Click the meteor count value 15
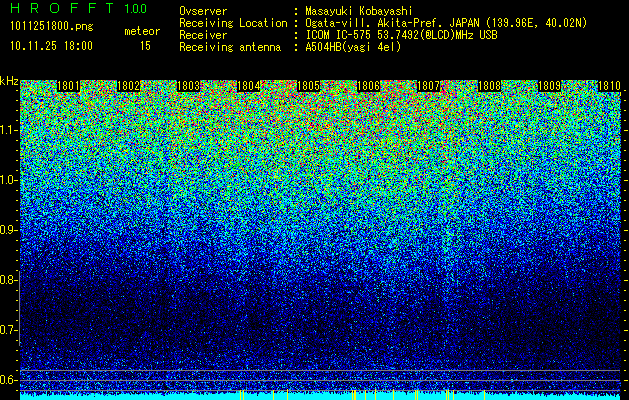The image size is (629, 400). pyautogui.click(x=145, y=46)
